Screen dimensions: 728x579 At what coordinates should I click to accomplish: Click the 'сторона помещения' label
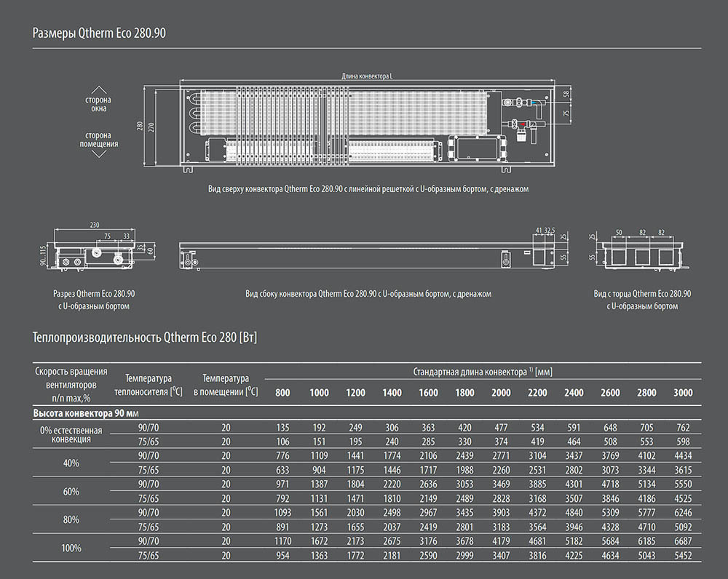click(98, 140)
